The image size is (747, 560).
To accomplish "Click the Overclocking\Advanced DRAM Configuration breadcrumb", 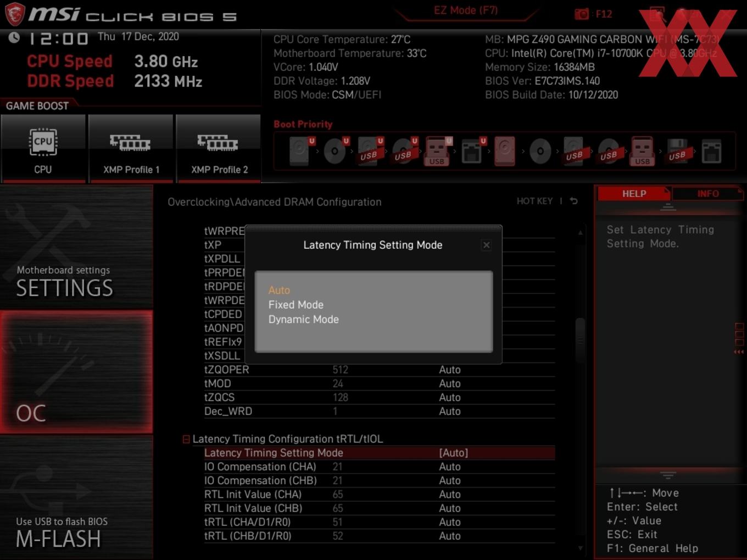I will (275, 202).
